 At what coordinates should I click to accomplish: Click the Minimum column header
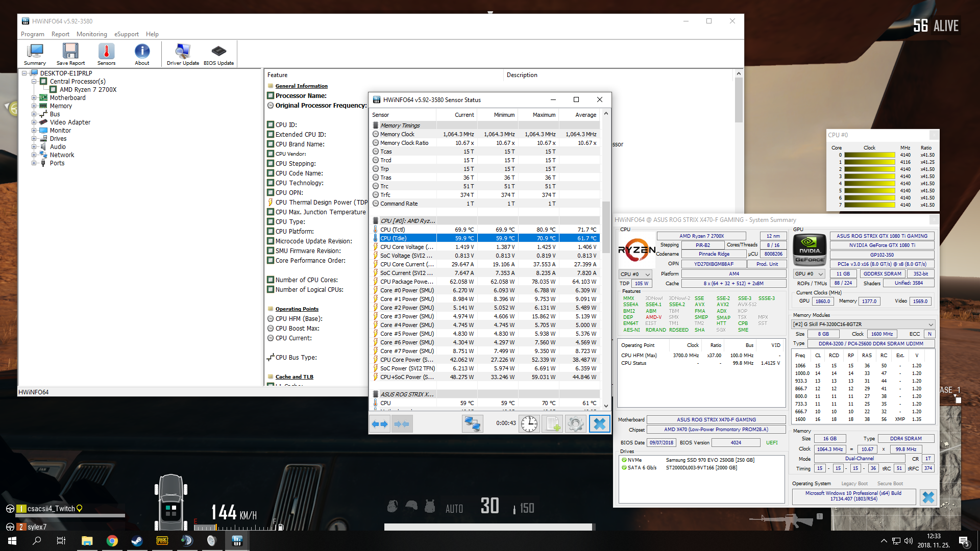coord(498,115)
